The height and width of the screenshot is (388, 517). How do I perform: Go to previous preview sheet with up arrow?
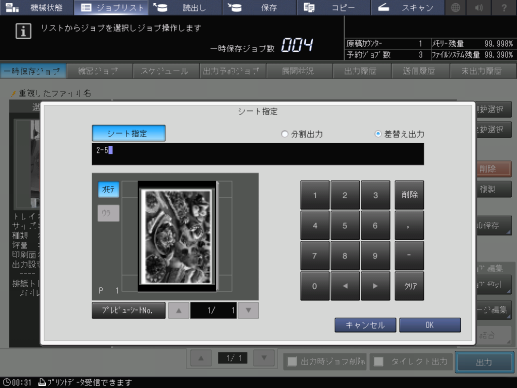click(x=178, y=311)
